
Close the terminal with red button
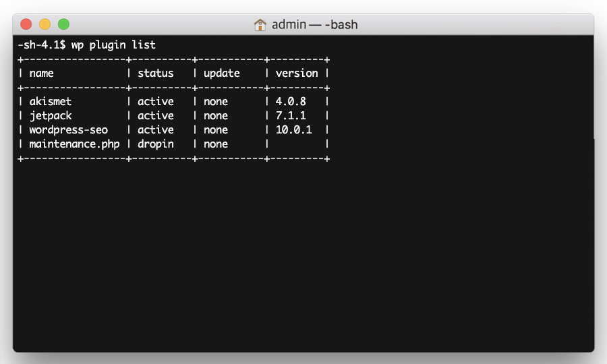pos(26,24)
